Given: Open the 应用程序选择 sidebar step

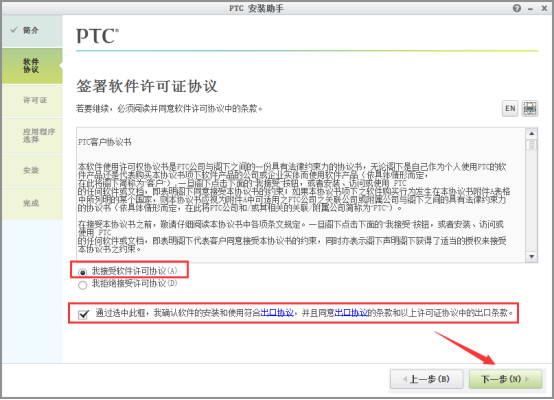Looking at the screenshot, I should [32, 135].
